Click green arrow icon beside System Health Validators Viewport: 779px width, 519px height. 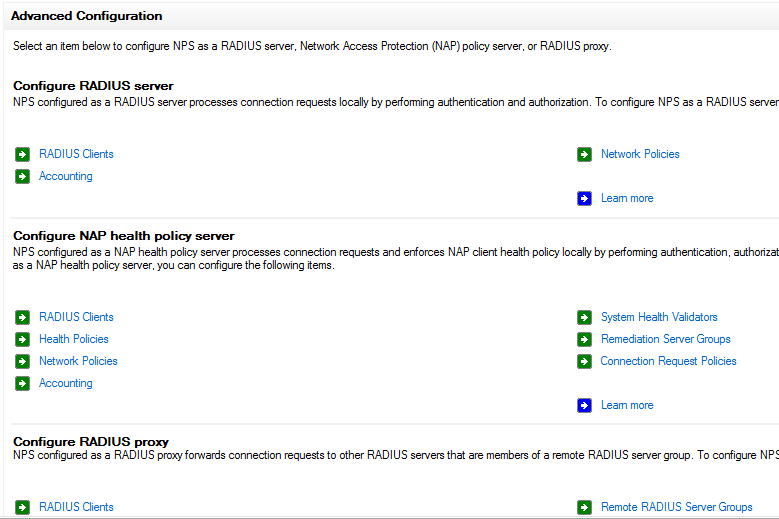pyautogui.click(x=584, y=317)
